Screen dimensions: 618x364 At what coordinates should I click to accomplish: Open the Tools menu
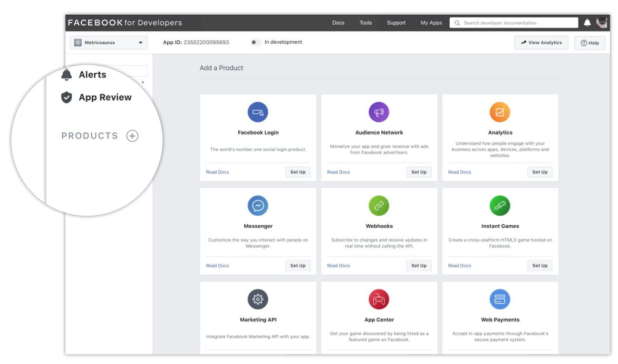(x=365, y=22)
